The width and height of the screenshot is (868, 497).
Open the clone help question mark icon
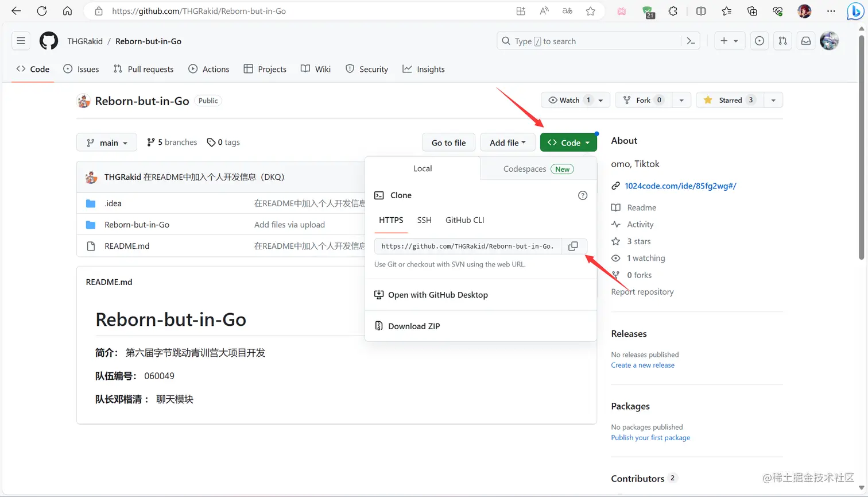[x=583, y=195]
